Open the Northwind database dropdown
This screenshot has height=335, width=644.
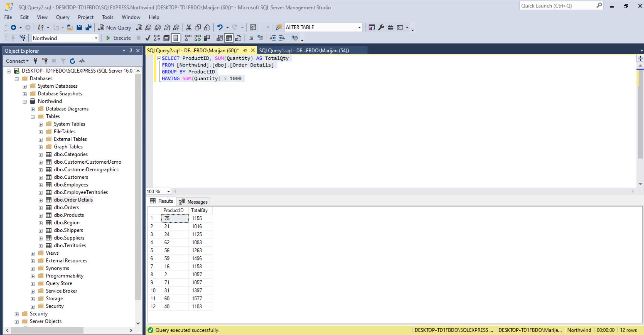coord(96,38)
